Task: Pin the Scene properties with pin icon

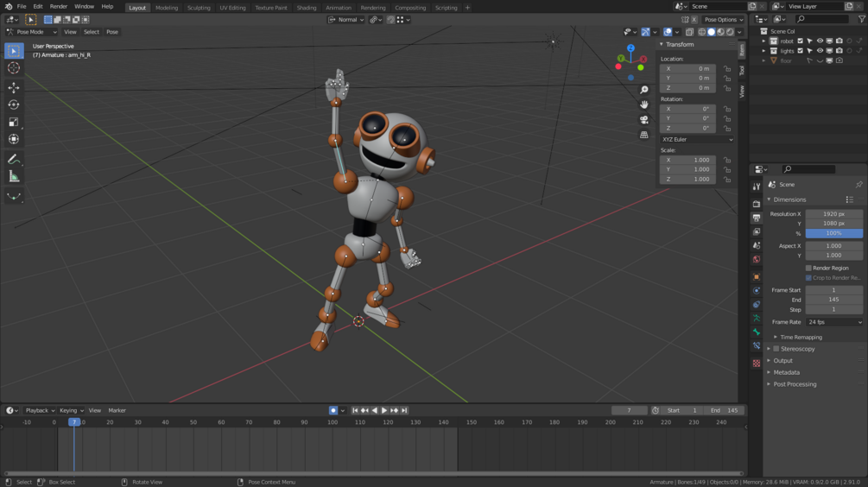Action: tap(858, 184)
